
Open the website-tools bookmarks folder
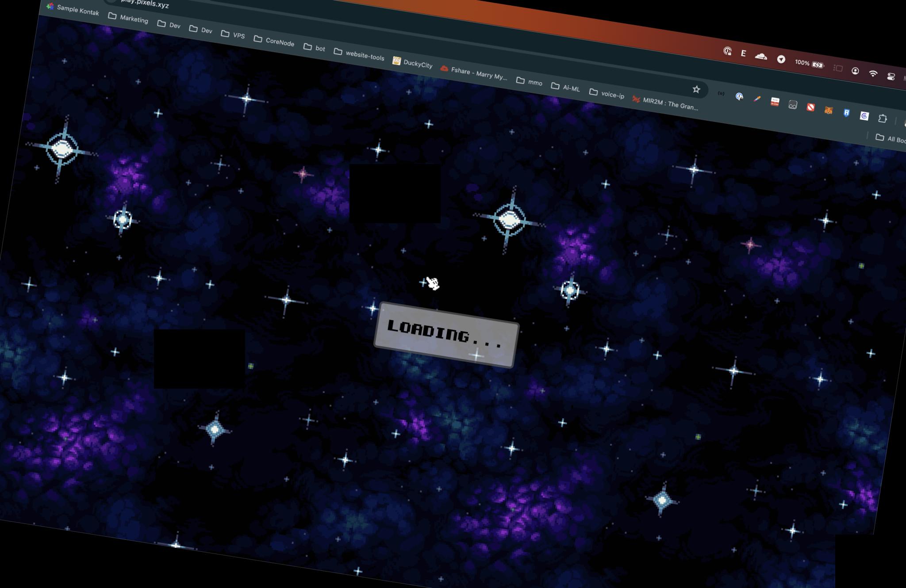coord(359,55)
